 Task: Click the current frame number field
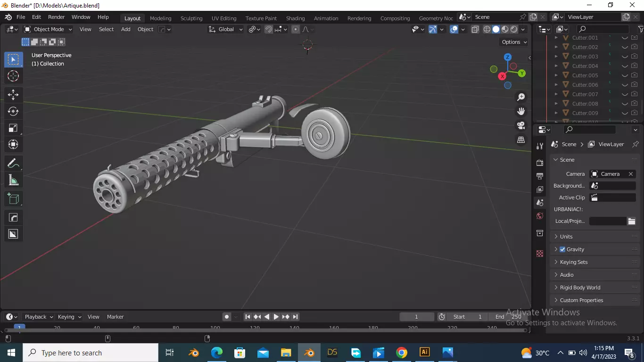click(417, 317)
